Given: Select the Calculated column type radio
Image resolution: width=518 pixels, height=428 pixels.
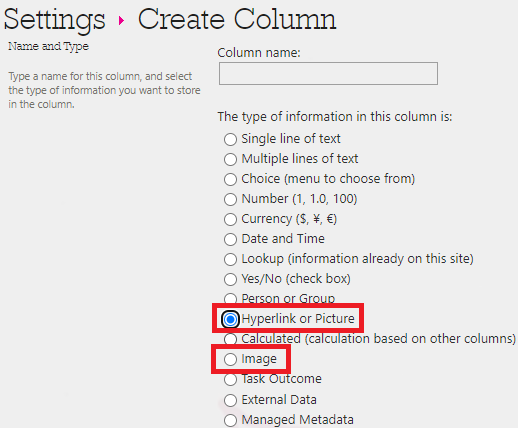Looking at the screenshot, I should pyautogui.click(x=230, y=339).
